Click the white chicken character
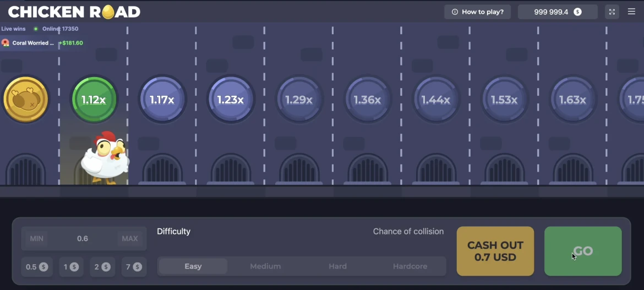This screenshot has width=644, height=290. tap(105, 158)
